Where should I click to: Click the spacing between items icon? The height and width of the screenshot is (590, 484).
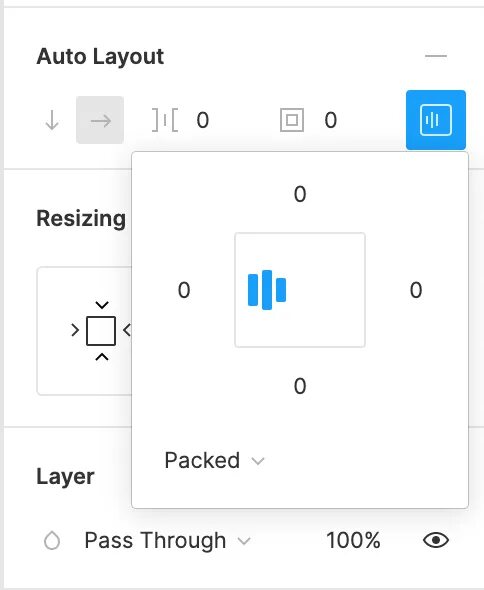pos(165,120)
